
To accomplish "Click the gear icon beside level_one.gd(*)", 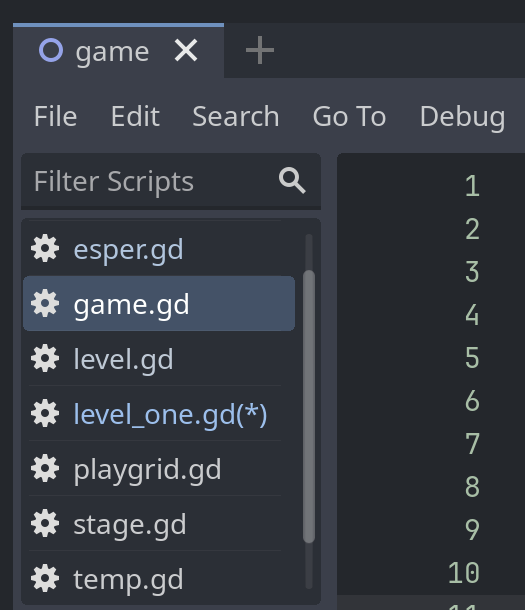I will 45,414.
